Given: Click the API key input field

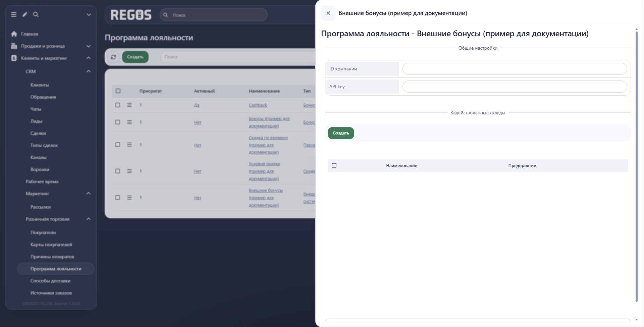Looking at the screenshot, I should [515, 87].
